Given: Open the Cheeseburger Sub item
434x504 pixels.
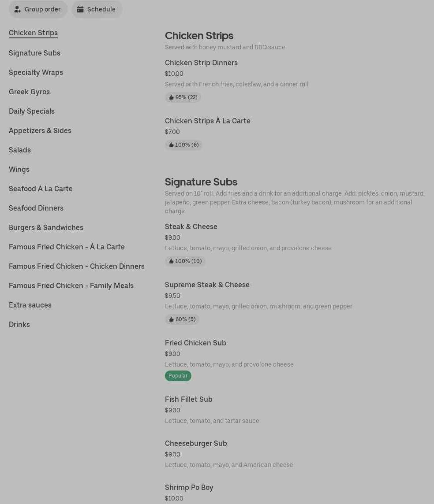Looking at the screenshot, I should 196,443.
